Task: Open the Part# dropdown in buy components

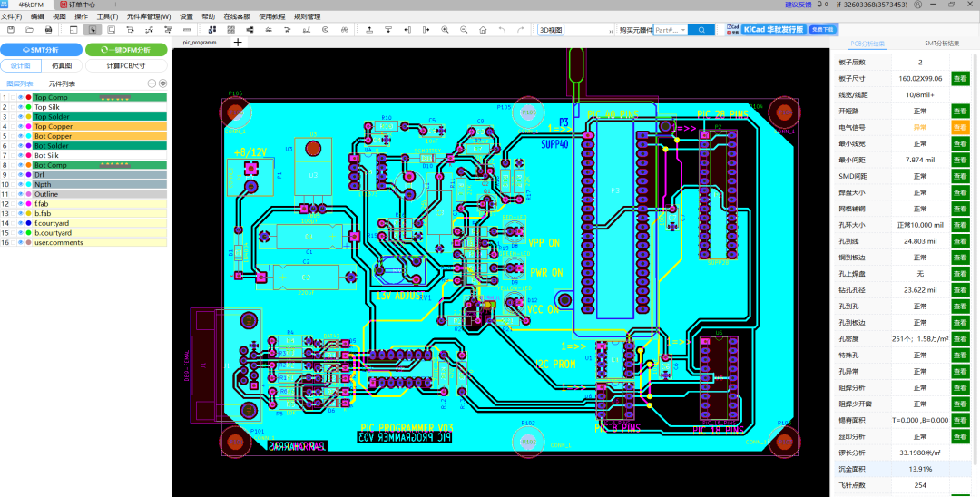Action: pos(683,29)
